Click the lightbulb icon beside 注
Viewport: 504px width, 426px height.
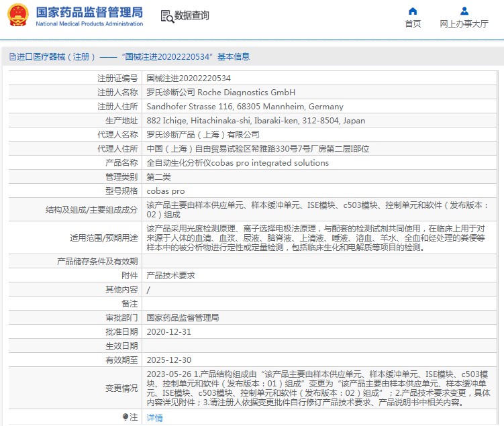[125, 417]
